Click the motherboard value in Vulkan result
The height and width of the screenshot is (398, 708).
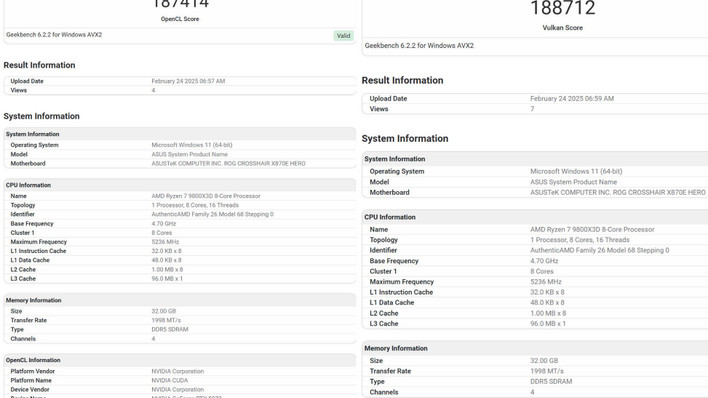pos(618,192)
